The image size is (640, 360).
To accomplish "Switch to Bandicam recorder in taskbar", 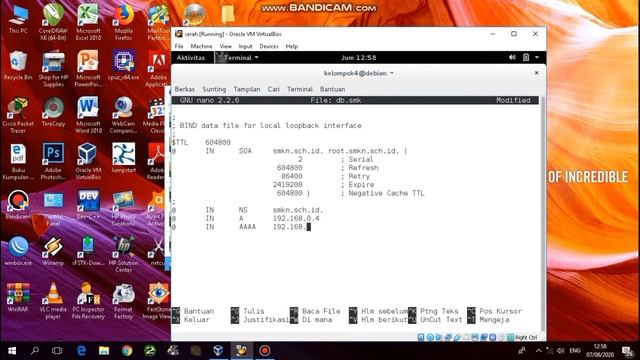I will [x=264, y=351].
